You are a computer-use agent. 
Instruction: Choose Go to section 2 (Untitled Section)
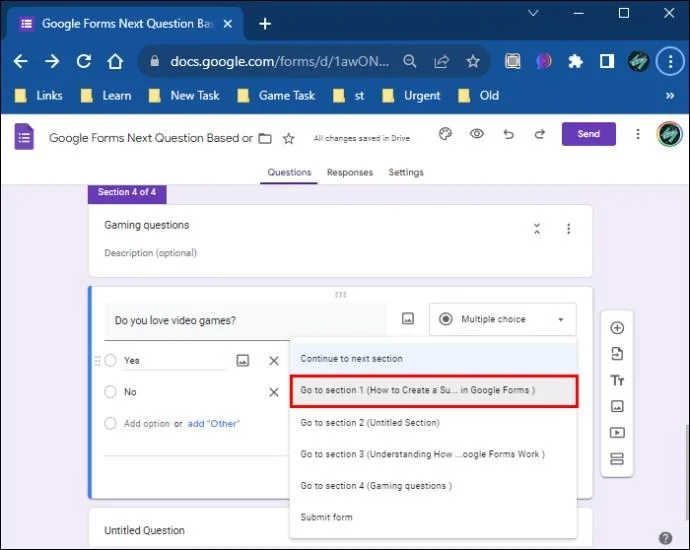click(x=433, y=423)
